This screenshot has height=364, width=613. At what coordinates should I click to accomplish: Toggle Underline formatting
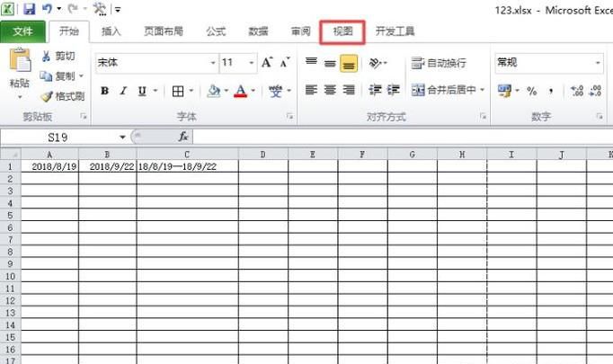(142, 91)
